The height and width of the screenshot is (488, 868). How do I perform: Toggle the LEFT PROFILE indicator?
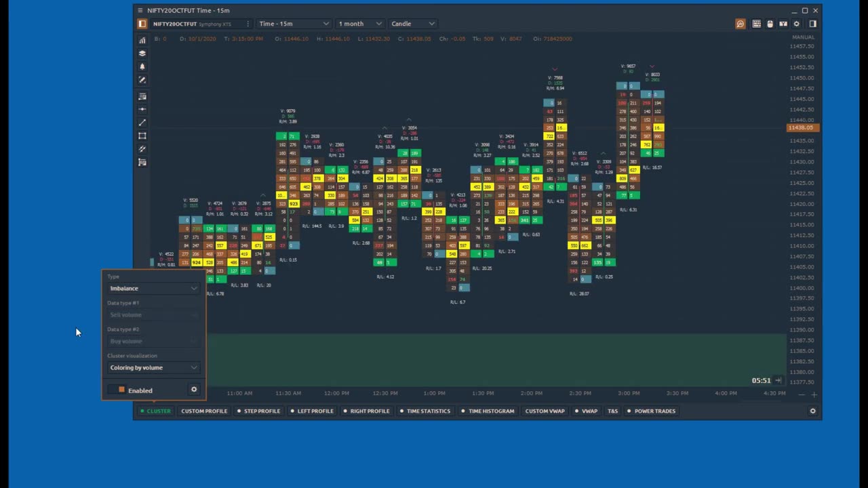click(312, 411)
